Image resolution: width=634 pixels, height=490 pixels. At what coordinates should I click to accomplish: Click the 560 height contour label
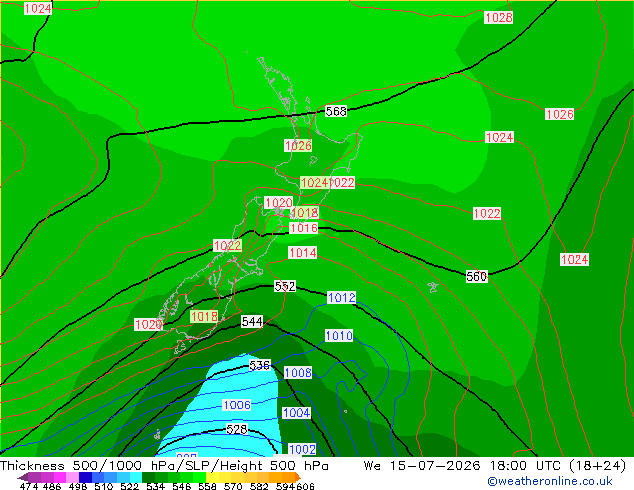[x=477, y=277]
